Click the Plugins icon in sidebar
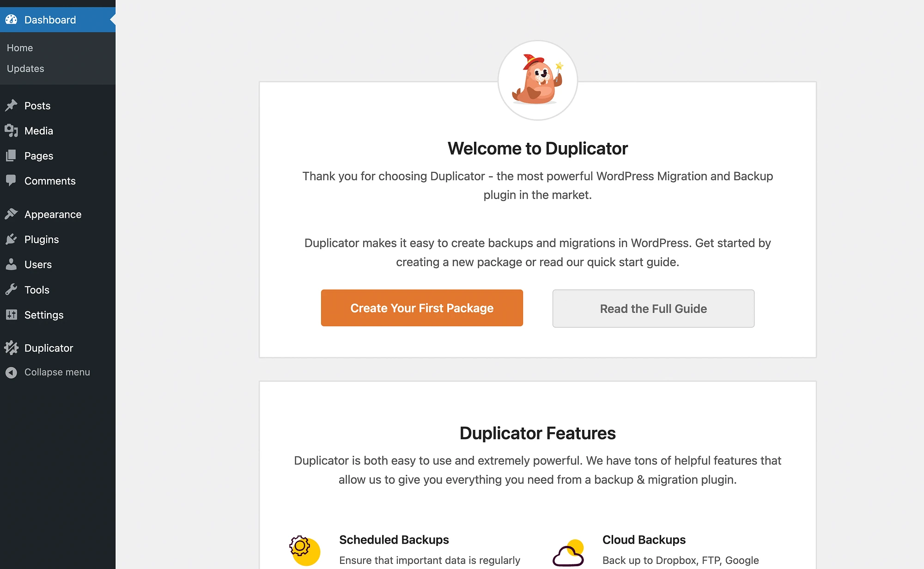Viewport: 924px width, 569px height. click(x=11, y=239)
